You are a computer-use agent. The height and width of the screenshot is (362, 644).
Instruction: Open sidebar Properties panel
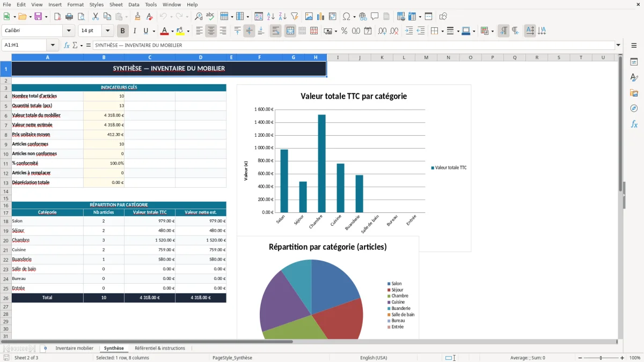point(634,62)
